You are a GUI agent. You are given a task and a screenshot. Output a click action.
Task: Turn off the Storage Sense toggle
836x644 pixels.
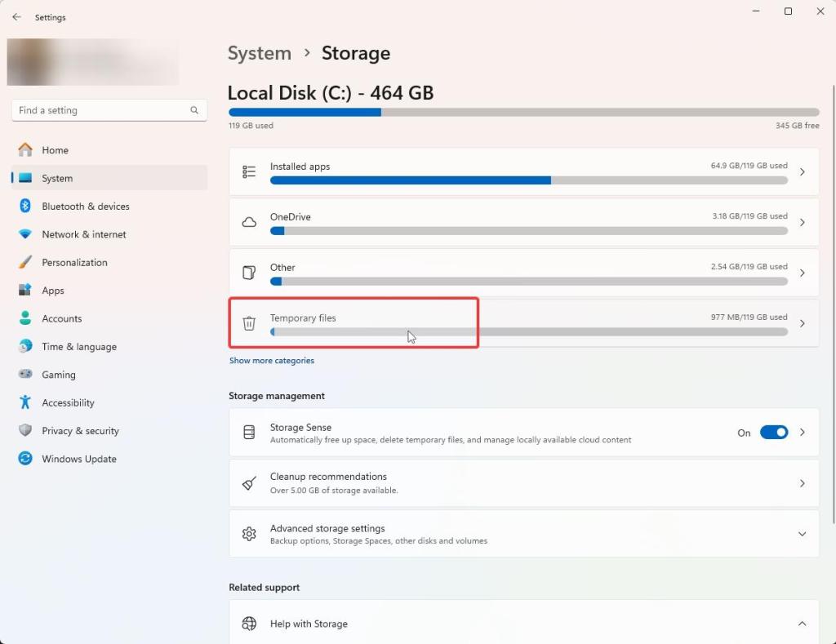pyautogui.click(x=774, y=433)
